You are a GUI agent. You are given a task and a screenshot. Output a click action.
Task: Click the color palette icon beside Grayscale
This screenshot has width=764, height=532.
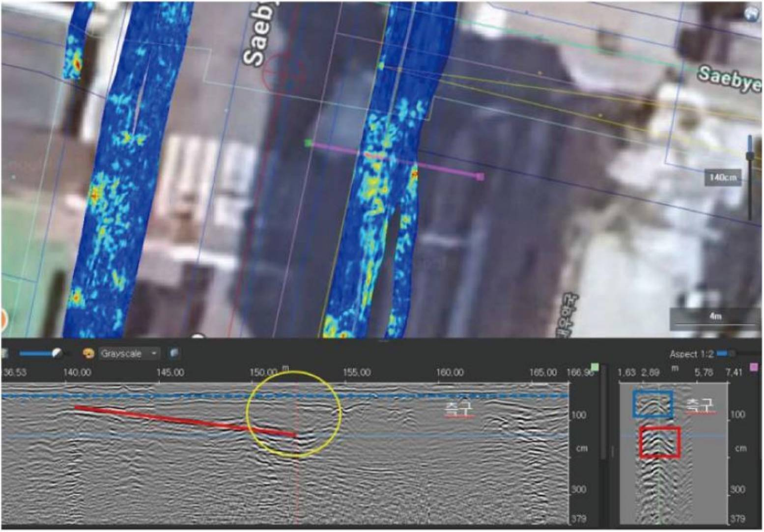(x=88, y=354)
